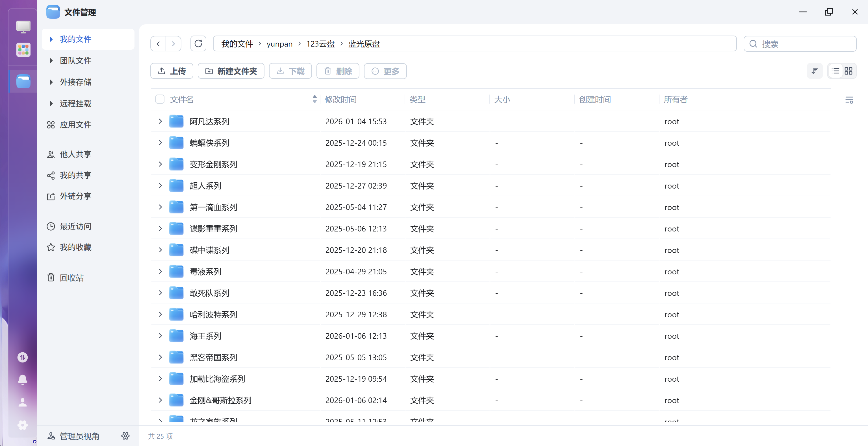This screenshot has width=868, height=446.
Task: Open the sort order icon
Action: [x=814, y=71]
